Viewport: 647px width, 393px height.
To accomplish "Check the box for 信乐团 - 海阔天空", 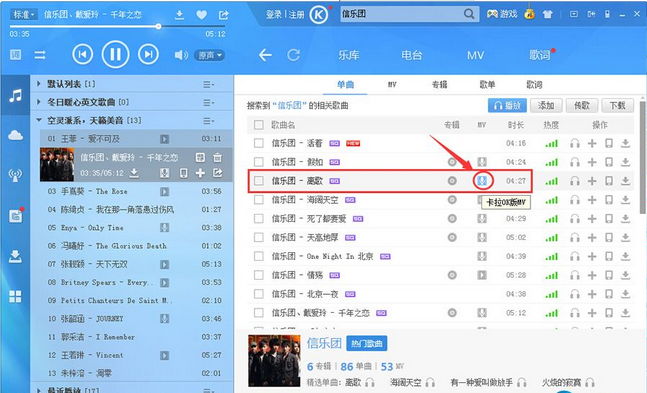I will (x=259, y=200).
